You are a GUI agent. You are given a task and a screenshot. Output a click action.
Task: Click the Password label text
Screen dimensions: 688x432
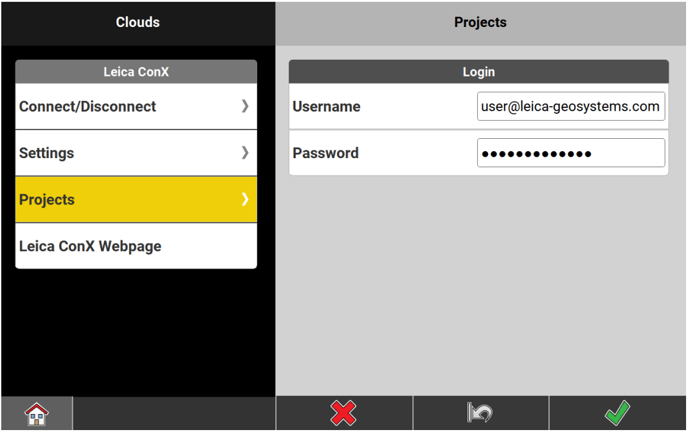click(325, 153)
